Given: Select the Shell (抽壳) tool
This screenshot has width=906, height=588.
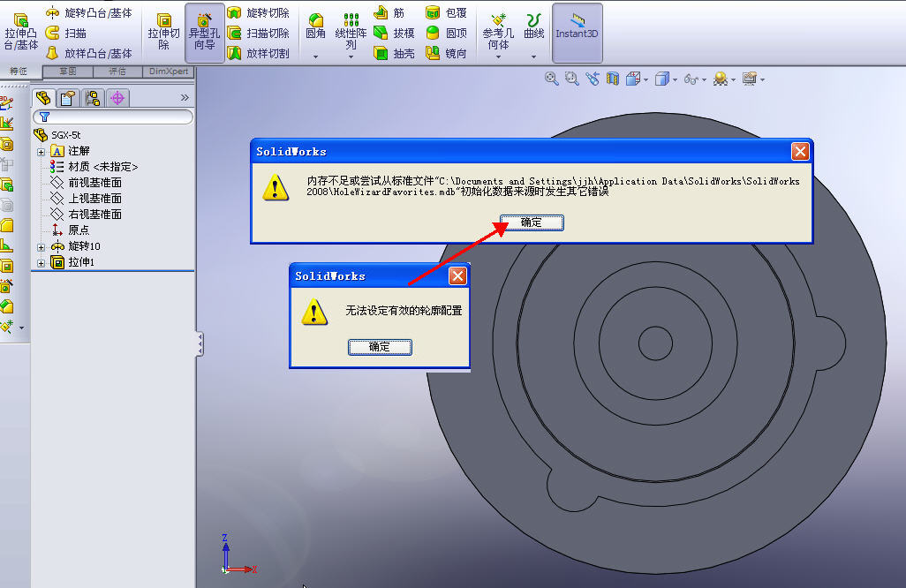Looking at the screenshot, I should (x=393, y=51).
